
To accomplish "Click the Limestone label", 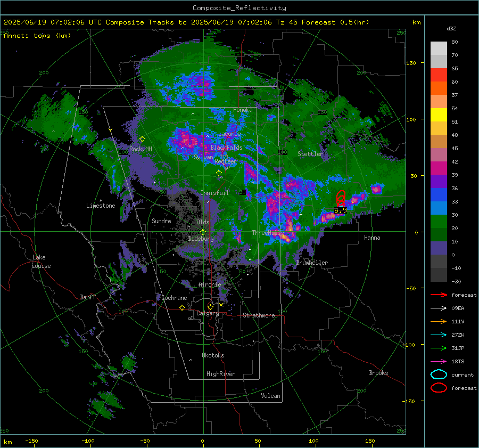I will click(x=101, y=206).
